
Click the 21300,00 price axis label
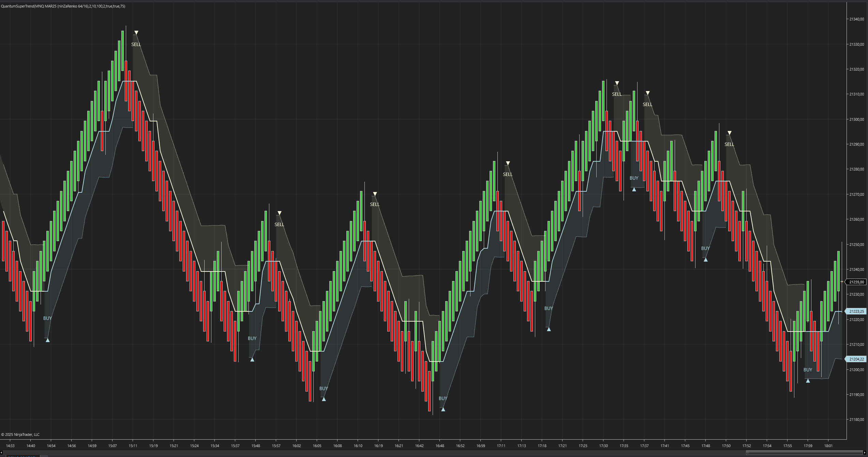tap(856, 119)
